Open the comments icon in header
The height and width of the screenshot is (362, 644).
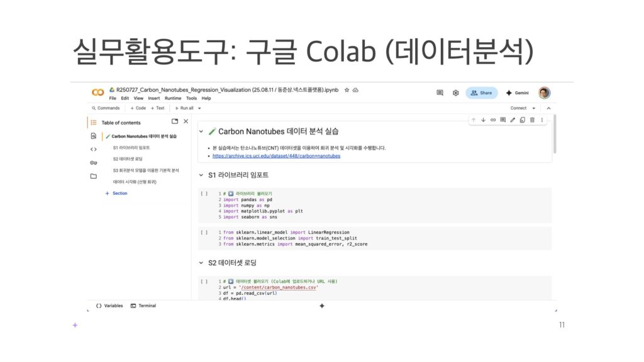pyautogui.click(x=440, y=92)
